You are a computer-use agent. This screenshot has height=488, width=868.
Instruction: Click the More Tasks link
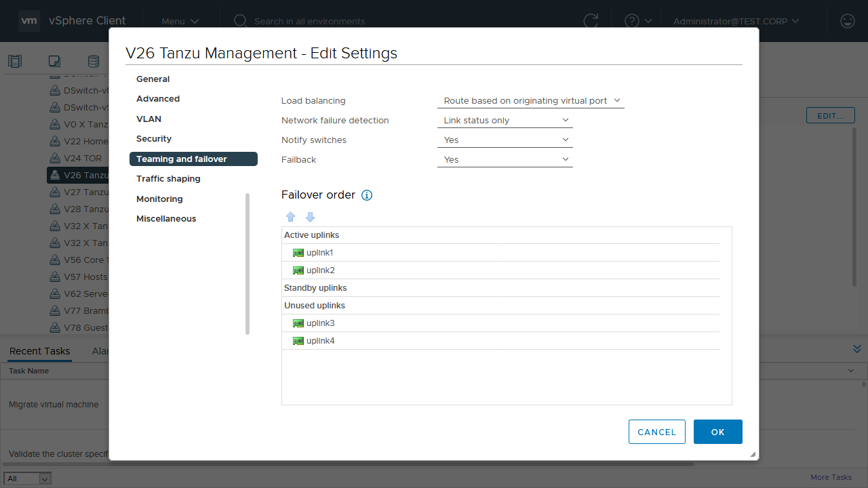pyautogui.click(x=831, y=477)
